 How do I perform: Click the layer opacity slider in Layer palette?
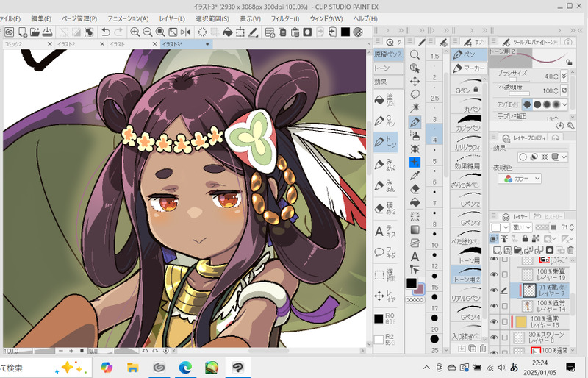(545, 227)
